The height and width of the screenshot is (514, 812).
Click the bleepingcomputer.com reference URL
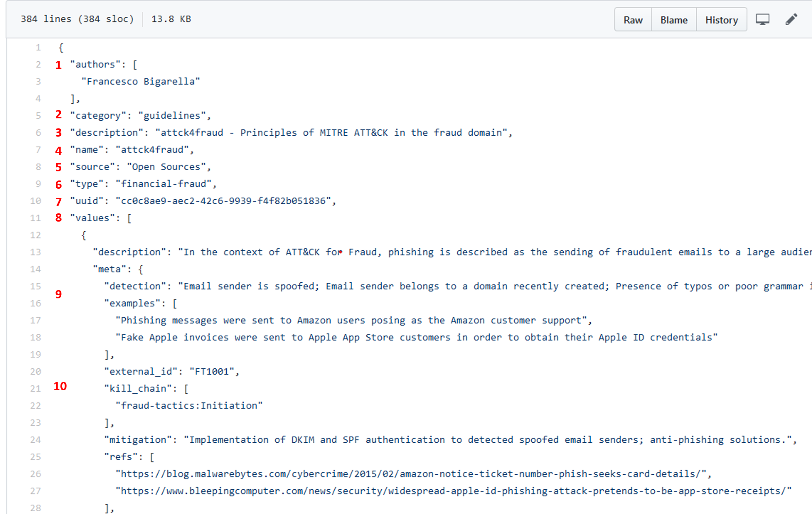[454, 491]
